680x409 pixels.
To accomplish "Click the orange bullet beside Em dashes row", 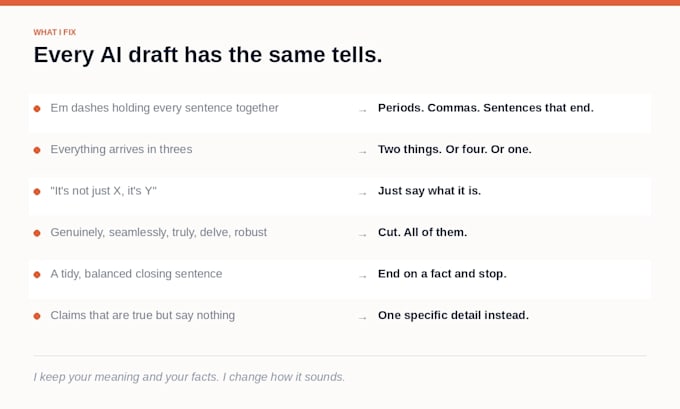I will point(37,108).
